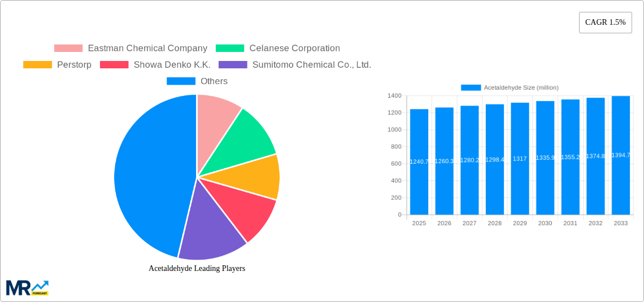Click the 2025 bar showing 1240.7
This screenshot has height=302, width=644.
point(419,161)
